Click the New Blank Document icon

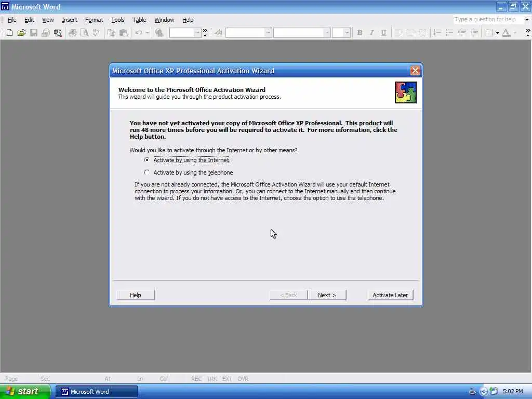9,33
